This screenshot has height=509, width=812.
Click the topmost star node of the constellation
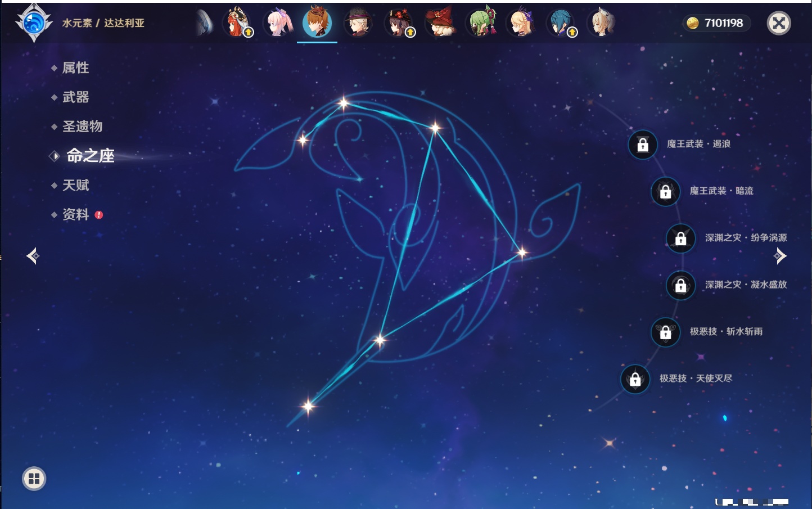tap(343, 102)
